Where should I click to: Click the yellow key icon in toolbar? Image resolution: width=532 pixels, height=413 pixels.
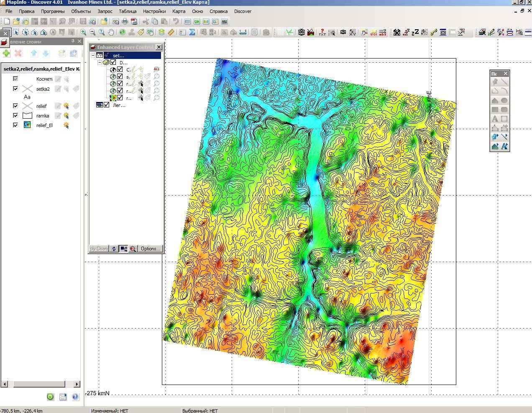tap(434, 32)
